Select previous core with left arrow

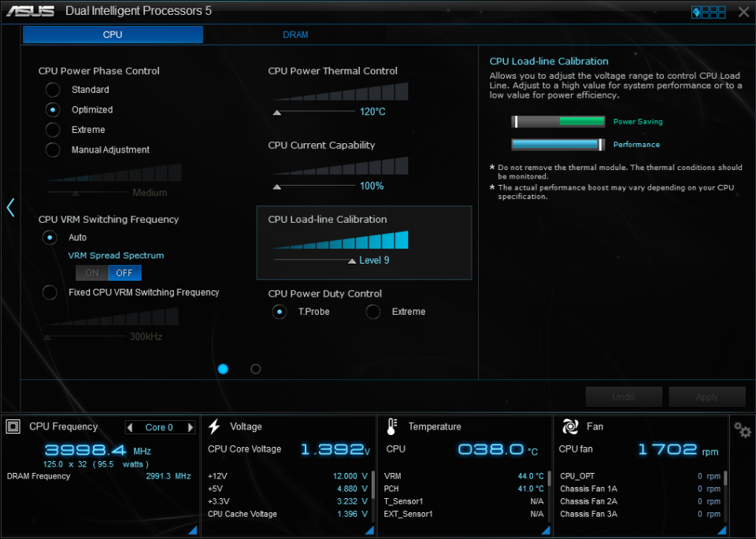pyautogui.click(x=129, y=427)
